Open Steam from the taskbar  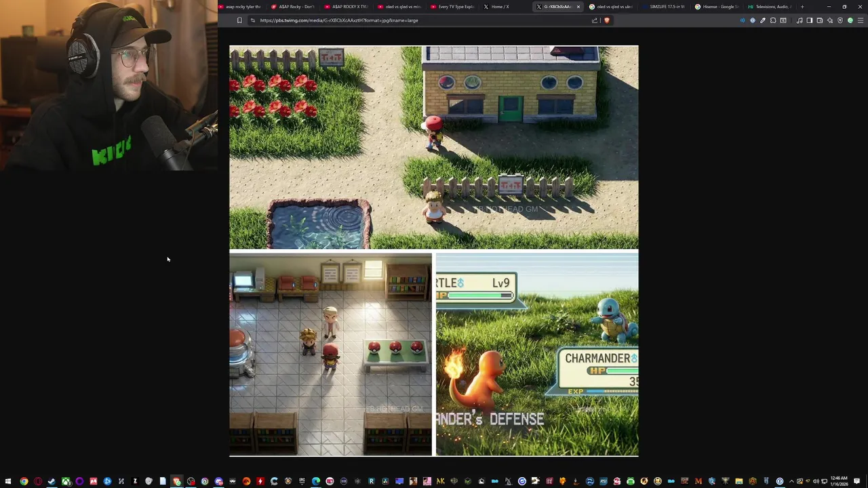click(52, 481)
